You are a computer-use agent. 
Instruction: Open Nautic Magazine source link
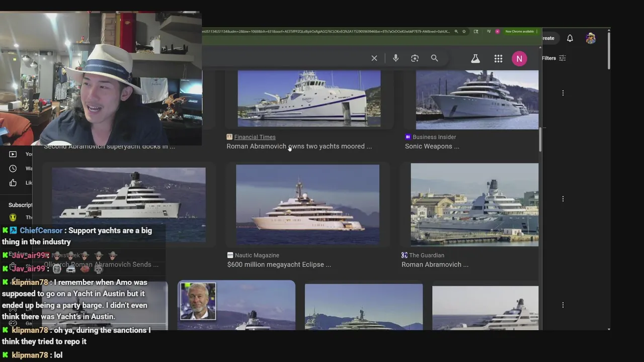[257, 255]
